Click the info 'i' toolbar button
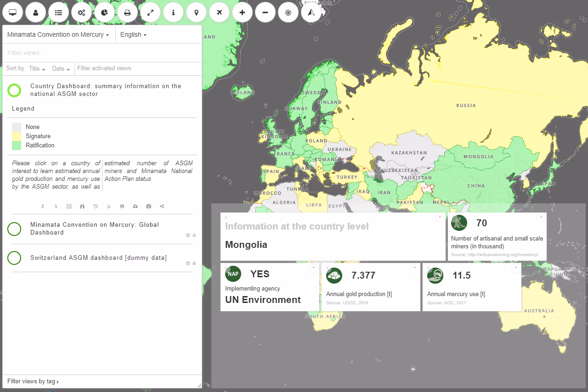The height and width of the screenshot is (392, 588). tap(174, 12)
